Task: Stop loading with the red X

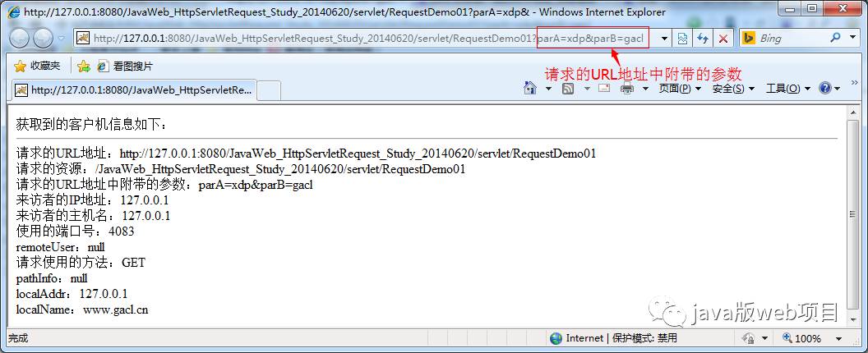Action: [x=723, y=39]
